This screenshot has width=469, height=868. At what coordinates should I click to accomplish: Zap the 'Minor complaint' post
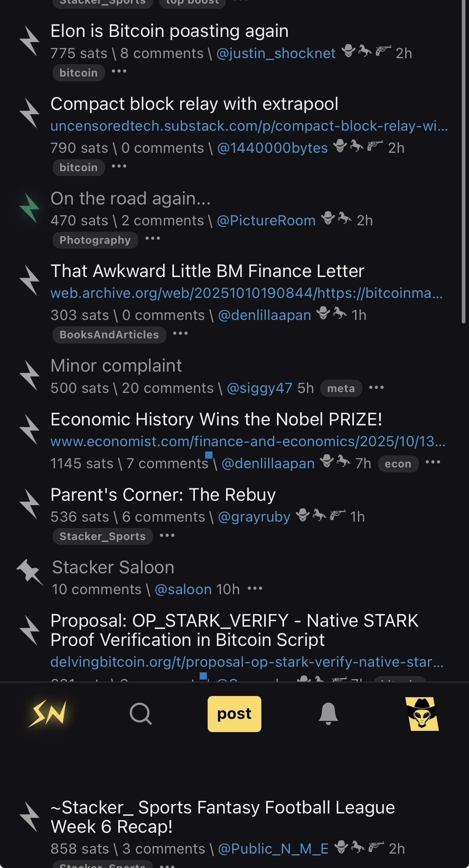(x=30, y=376)
